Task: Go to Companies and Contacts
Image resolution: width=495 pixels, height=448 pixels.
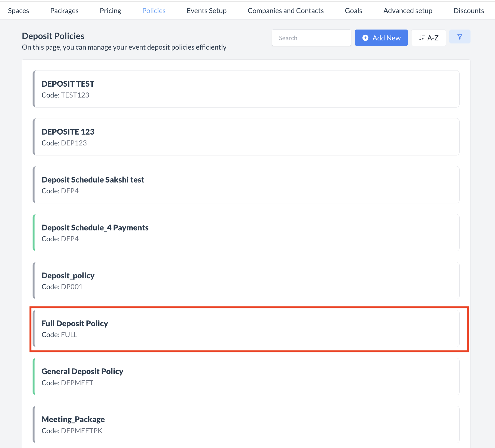Action: point(286,10)
